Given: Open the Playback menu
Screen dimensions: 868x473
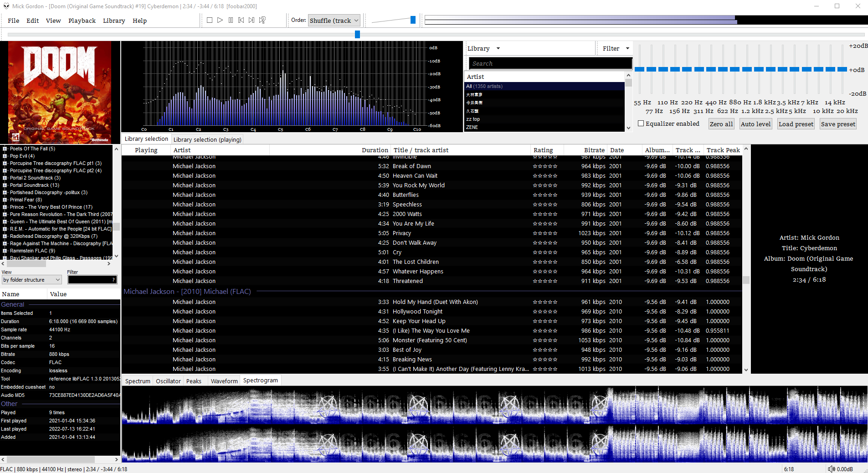Looking at the screenshot, I should tap(82, 21).
